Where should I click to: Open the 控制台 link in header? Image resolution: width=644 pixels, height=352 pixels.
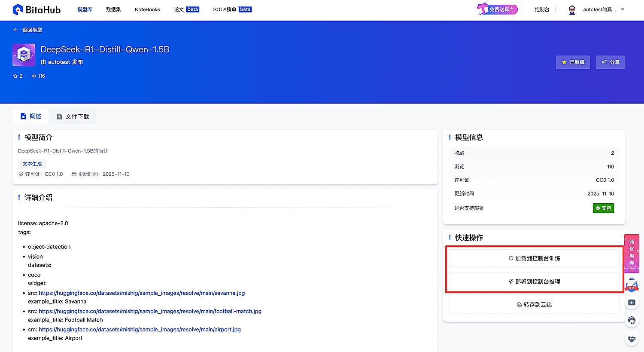coord(542,9)
